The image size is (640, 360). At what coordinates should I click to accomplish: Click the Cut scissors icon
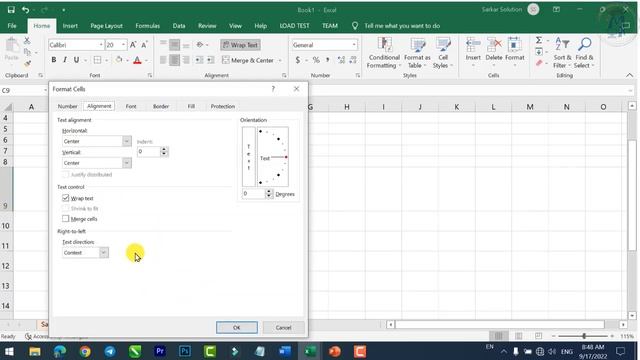point(27,40)
